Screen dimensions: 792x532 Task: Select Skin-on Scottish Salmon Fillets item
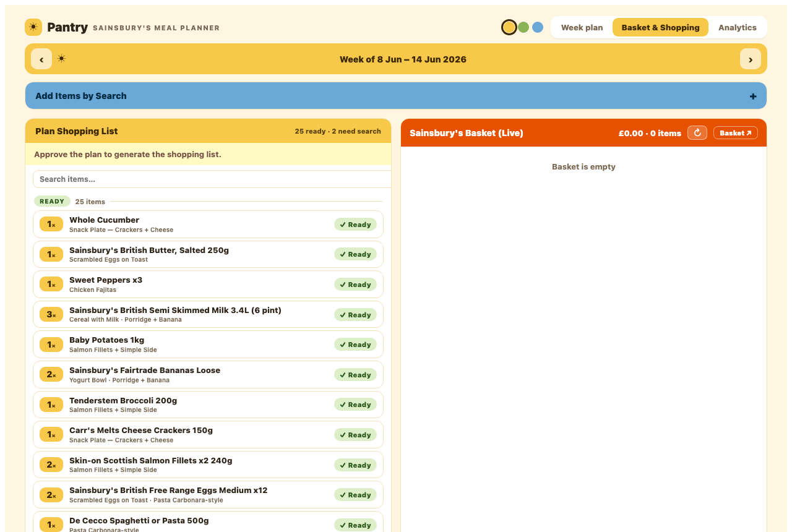[x=151, y=461]
